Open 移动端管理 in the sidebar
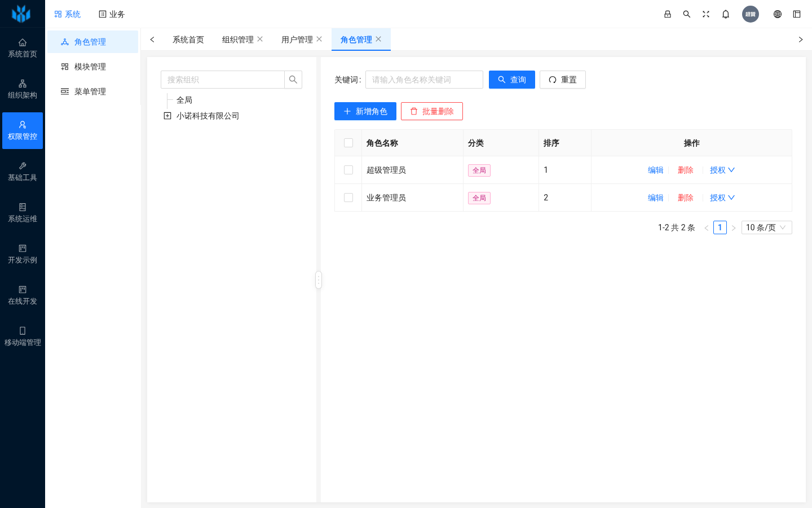812x508 pixels. pyautogui.click(x=23, y=337)
